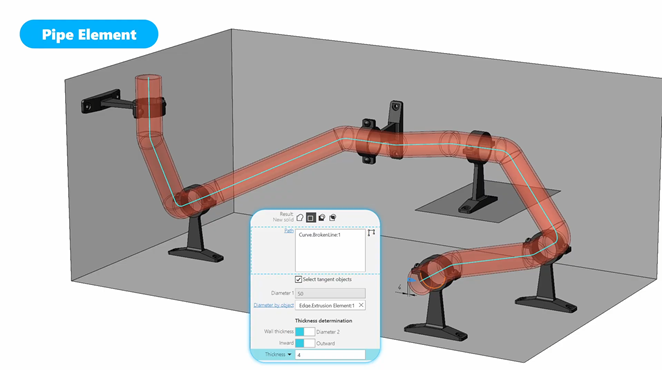Click the path builder icon beside the Path list
The image size is (662, 370).
[371, 233]
